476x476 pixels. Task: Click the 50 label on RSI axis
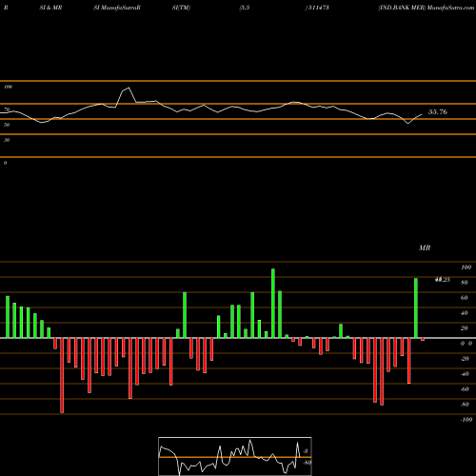pos(7,125)
